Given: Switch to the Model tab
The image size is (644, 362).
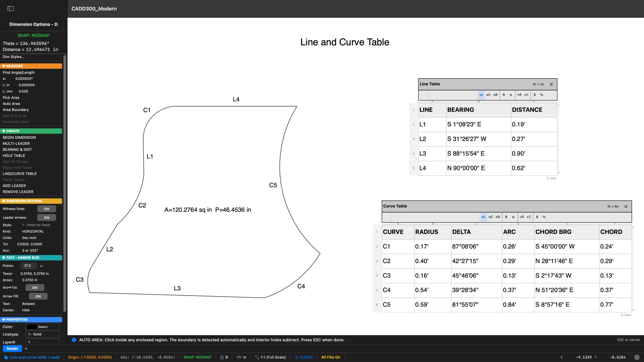Looking at the screenshot, I should (x=12, y=349).
